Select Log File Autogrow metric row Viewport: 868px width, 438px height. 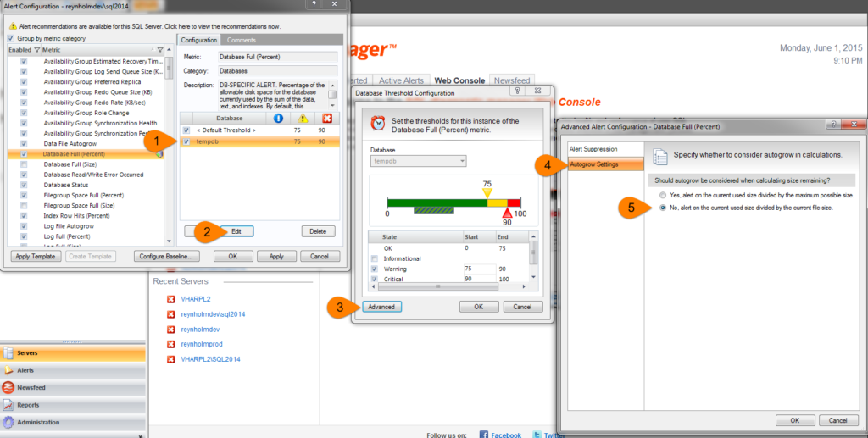point(86,226)
